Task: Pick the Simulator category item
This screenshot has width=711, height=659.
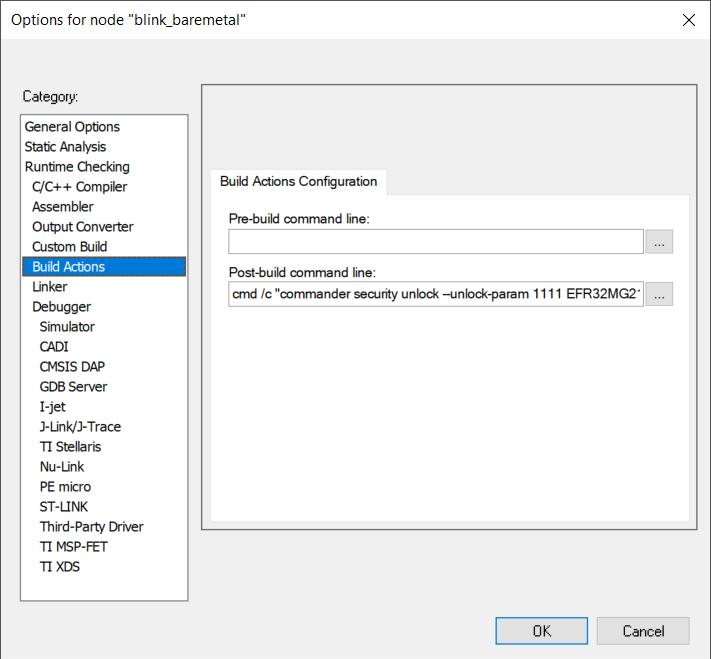Action: [x=67, y=327]
